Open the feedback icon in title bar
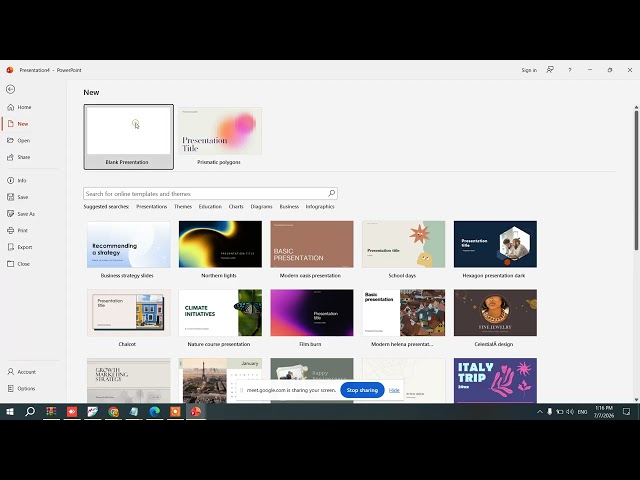640x480 pixels. [550, 70]
